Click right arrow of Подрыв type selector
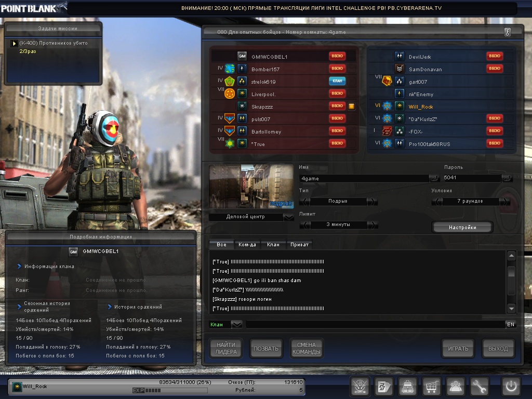 pyautogui.click(x=373, y=202)
